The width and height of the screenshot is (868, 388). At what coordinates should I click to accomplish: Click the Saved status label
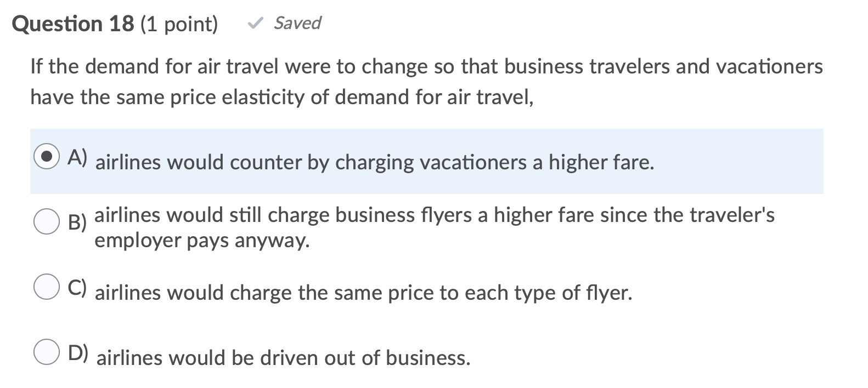click(297, 23)
